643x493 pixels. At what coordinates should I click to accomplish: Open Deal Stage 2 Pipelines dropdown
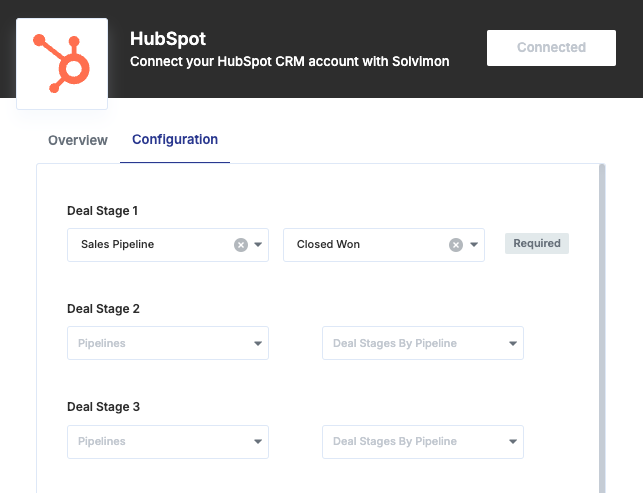168,343
